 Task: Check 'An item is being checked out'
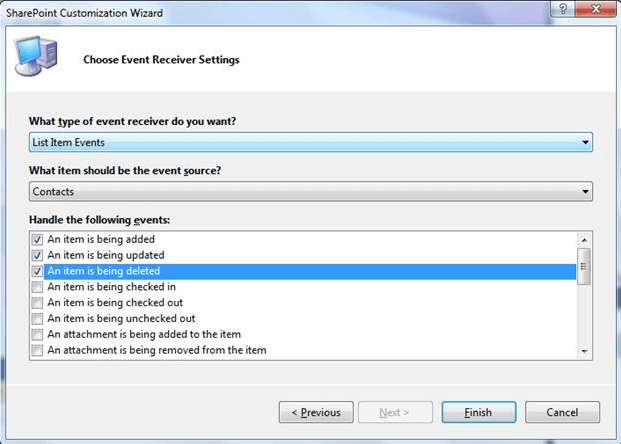pos(37,303)
